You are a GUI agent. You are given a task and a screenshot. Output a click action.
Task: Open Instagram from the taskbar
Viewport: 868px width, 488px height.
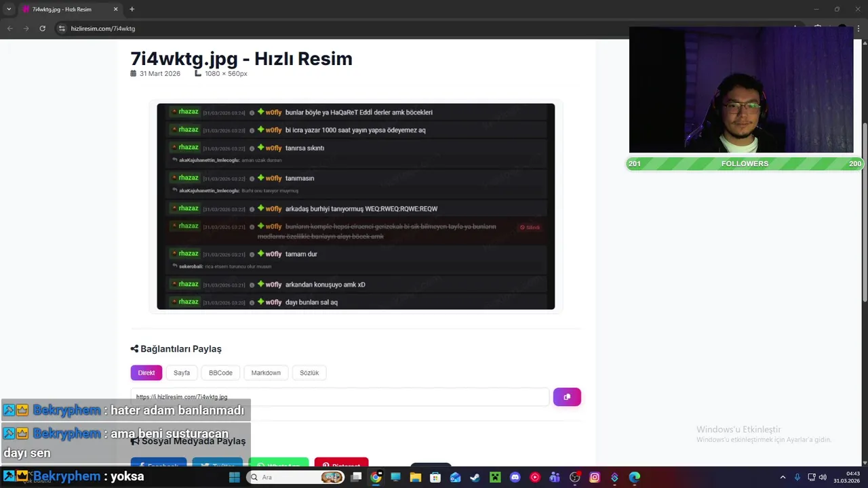pos(595,477)
